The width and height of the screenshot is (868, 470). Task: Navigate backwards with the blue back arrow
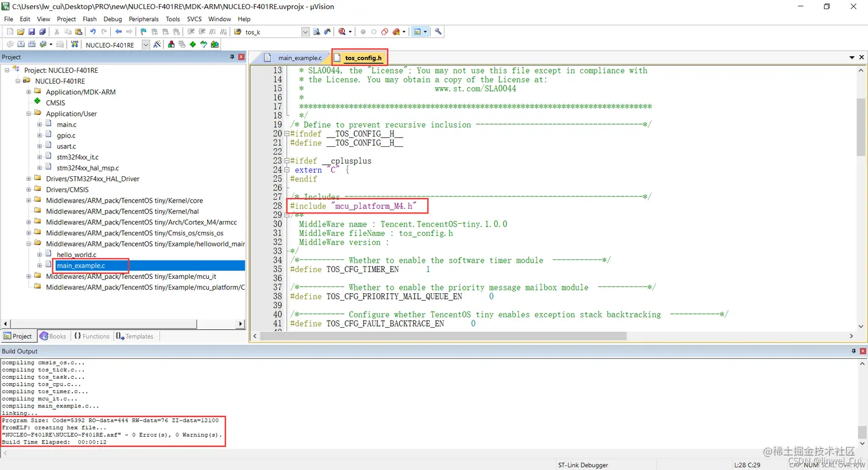click(x=118, y=32)
